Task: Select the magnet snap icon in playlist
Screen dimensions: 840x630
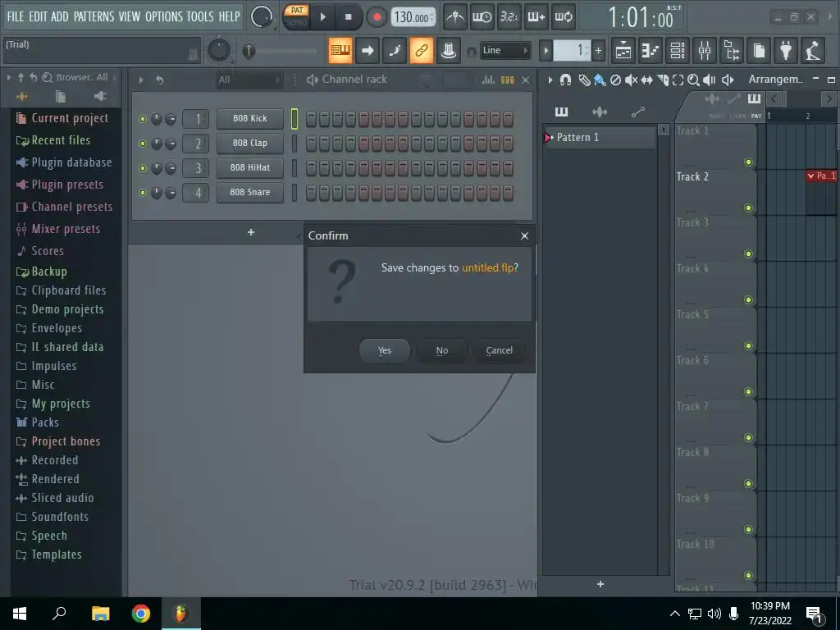Action: [565, 80]
